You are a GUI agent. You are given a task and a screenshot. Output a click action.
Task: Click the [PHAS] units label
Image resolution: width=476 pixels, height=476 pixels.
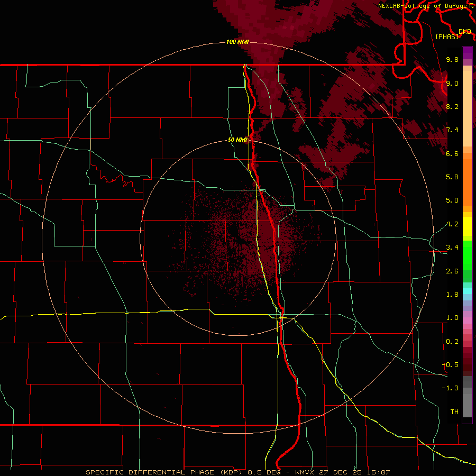(x=447, y=37)
